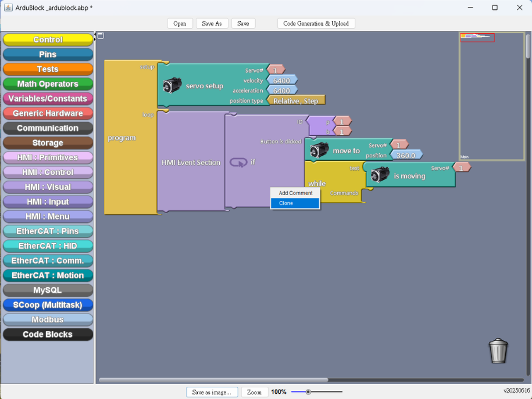Open the Relative, Step position type dropdown
Viewport: 532px width, 399px height.
click(x=296, y=100)
